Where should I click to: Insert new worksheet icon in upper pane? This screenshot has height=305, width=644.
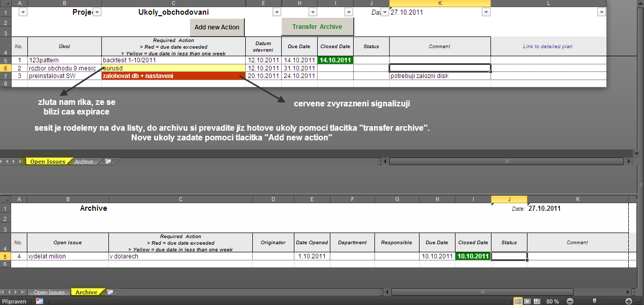108,162
